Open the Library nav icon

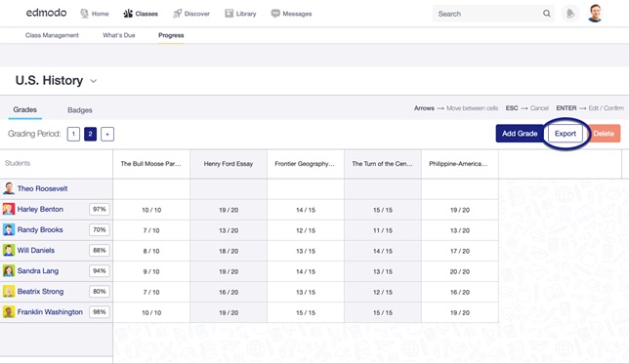[x=230, y=14]
